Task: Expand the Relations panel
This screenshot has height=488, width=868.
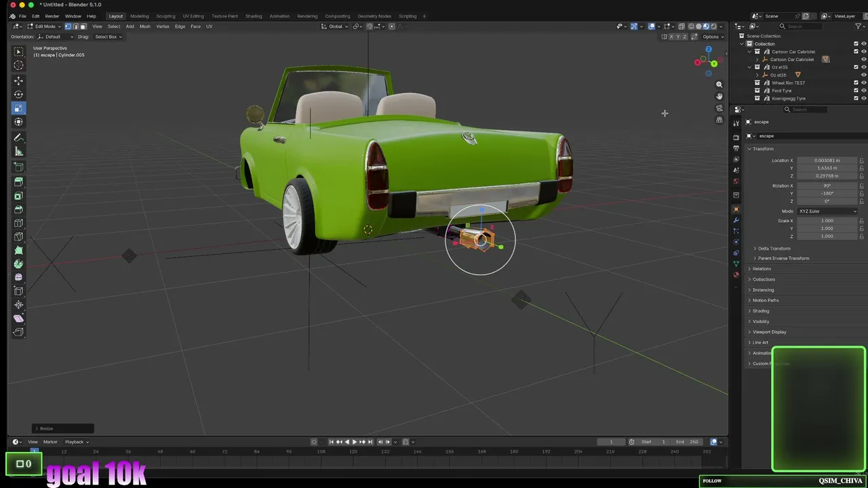Action: tap(762, 269)
